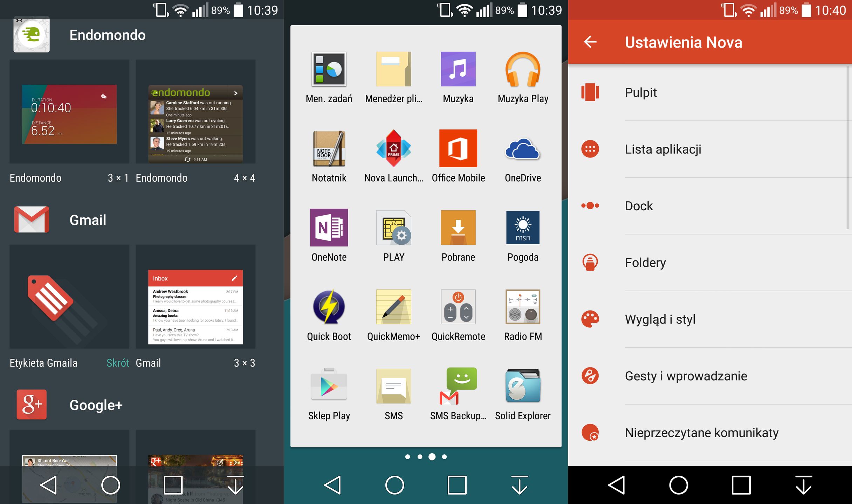Screen dimensions: 852x504
Task: Open Dock settings
Action: click(x=710, y=206)
